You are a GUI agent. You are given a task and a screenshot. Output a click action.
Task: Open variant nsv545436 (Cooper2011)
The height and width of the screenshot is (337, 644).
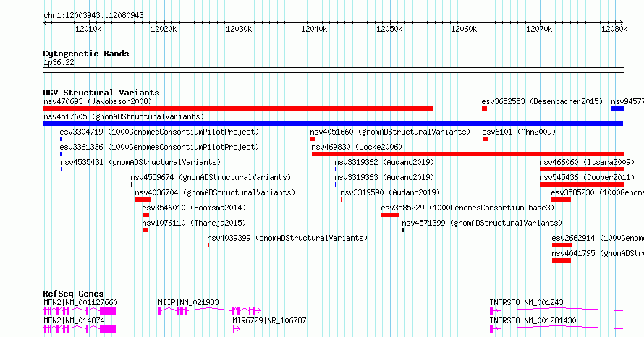point(588,177)
